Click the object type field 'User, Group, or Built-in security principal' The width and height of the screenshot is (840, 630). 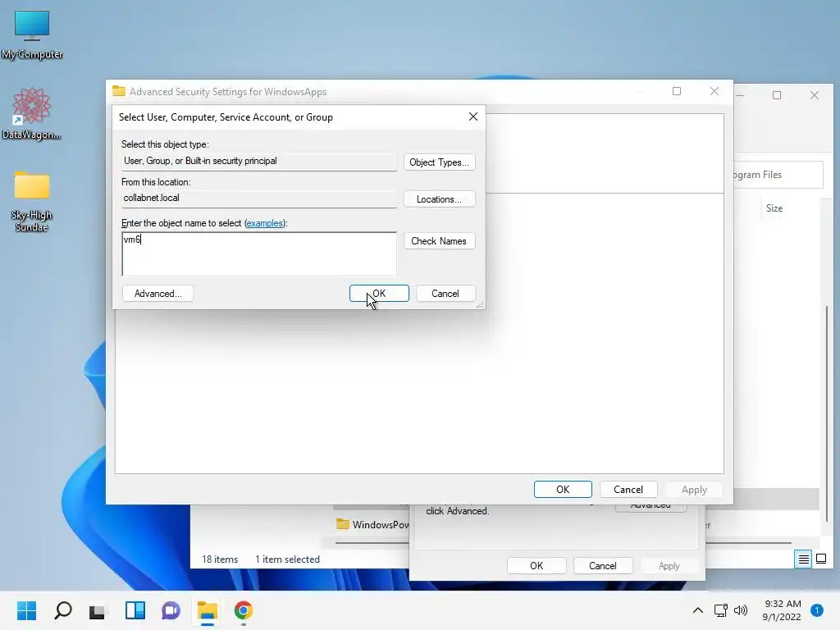click(259, 162)
